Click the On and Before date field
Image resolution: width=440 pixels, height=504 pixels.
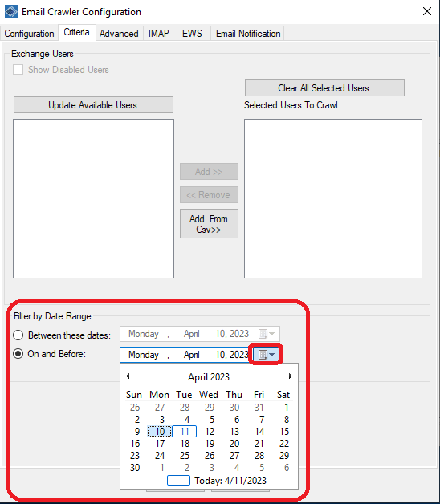186,355
